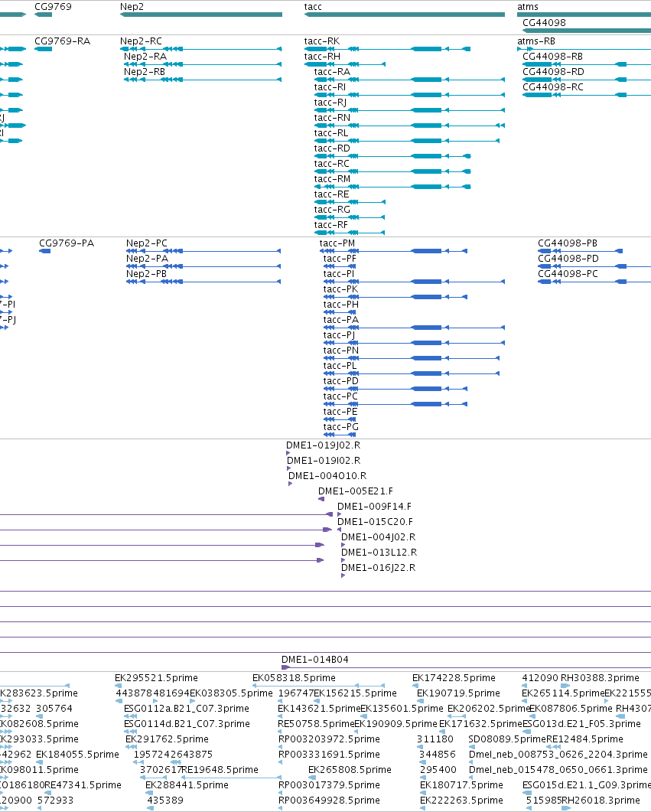This screenshot has width=651, height=812.
Task: Click the DME1-004J02.R feature label
Action: point(378,537)
